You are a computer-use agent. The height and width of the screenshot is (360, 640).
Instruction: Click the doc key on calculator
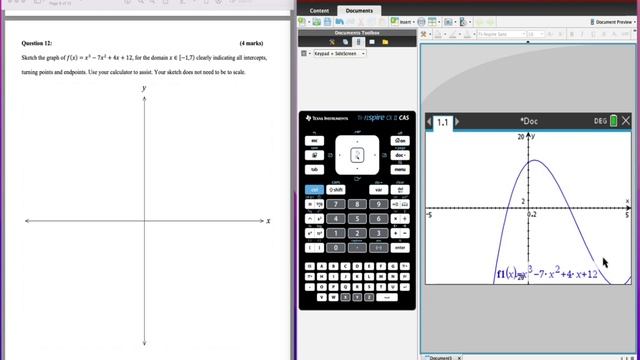(x=400, y=155)
